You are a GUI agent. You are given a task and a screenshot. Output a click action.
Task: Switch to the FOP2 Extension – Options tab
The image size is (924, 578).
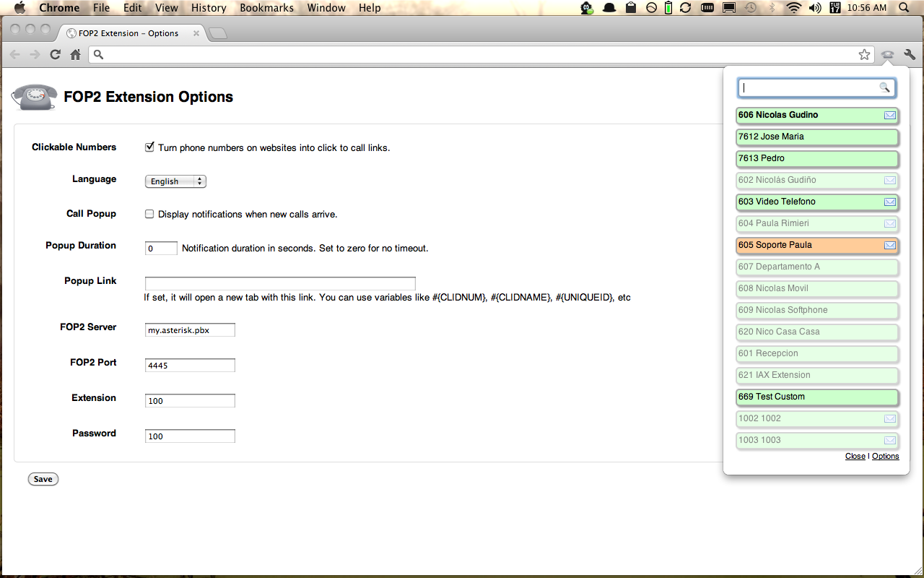tap(130, 33)
